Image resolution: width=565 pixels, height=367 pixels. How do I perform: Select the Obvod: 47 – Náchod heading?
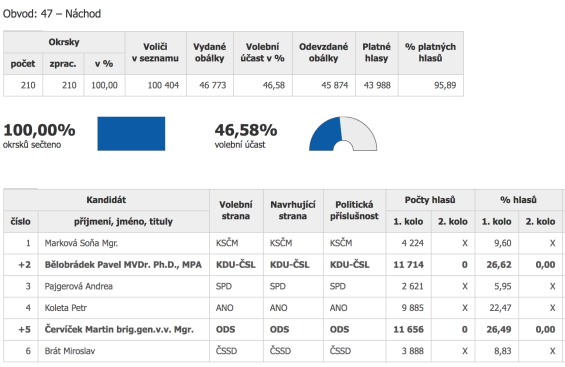click(52, 14)
